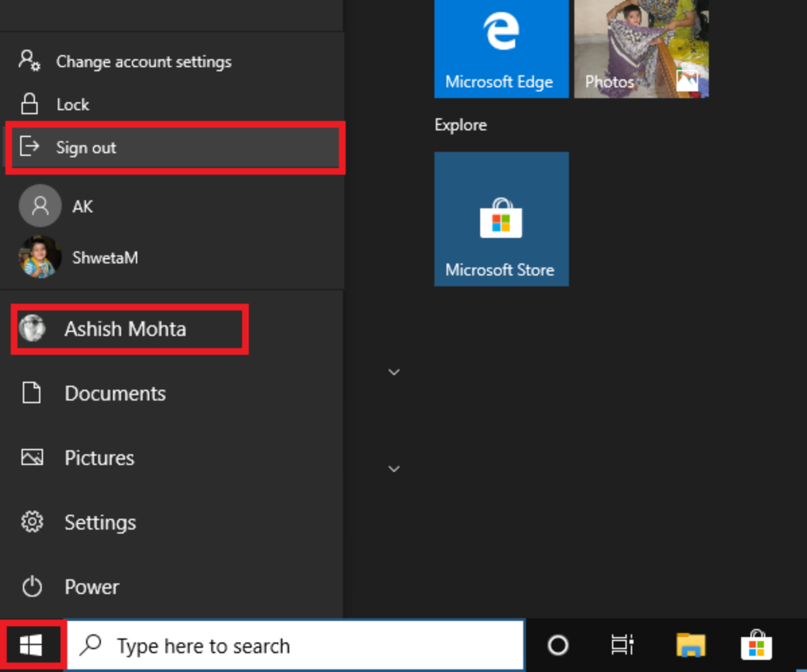This screenshot has width=807, height=672.
Task: Click the account settings person-gear icon
Action: 30,60
